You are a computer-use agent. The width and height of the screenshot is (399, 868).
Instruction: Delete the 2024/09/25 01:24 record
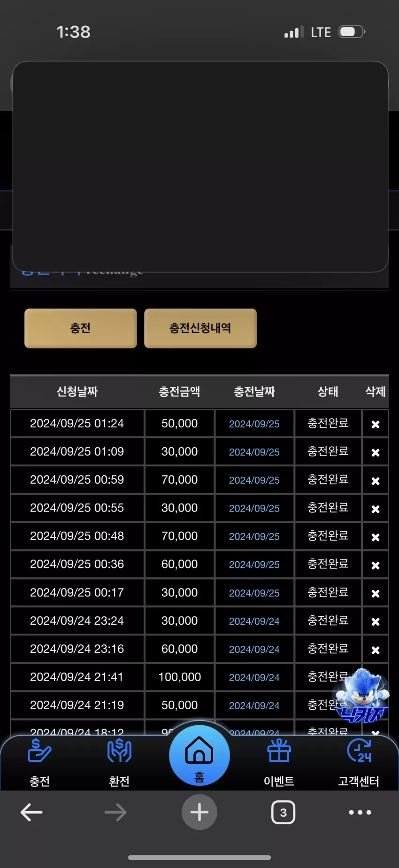click(x=376, y=424)
